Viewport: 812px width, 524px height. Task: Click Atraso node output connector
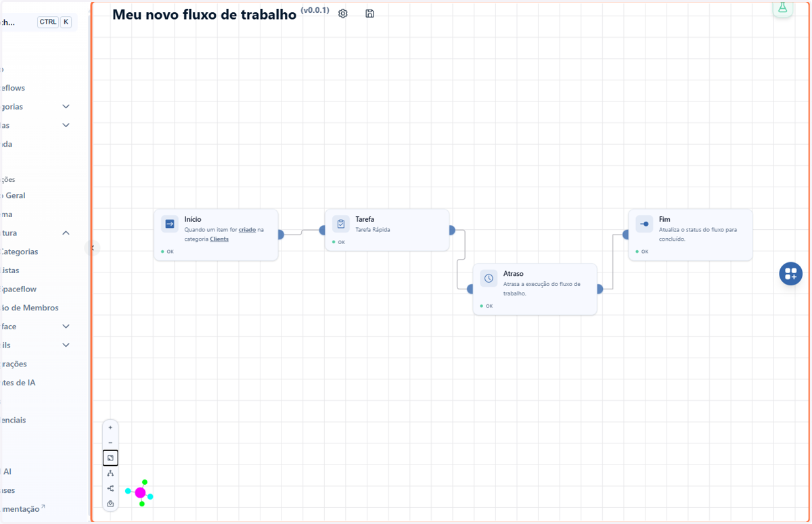pyautogui.click(x=600, y=289)
